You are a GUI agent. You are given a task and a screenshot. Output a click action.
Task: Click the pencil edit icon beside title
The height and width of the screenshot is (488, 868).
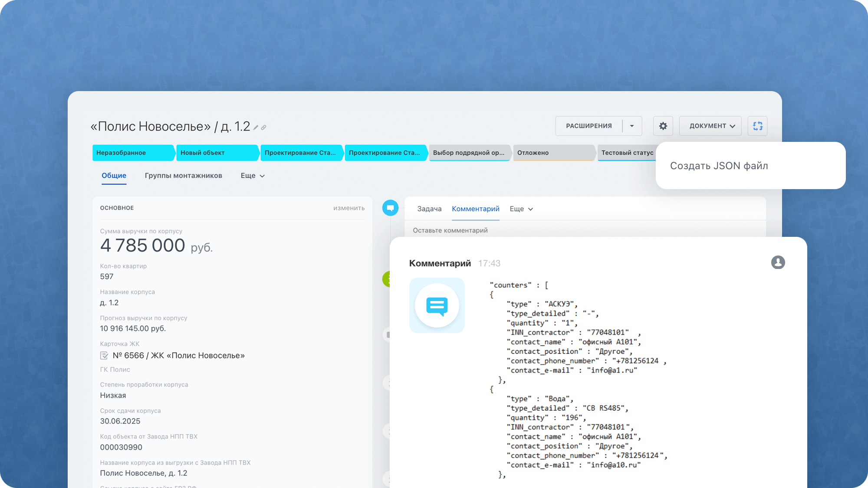(256, 128)
